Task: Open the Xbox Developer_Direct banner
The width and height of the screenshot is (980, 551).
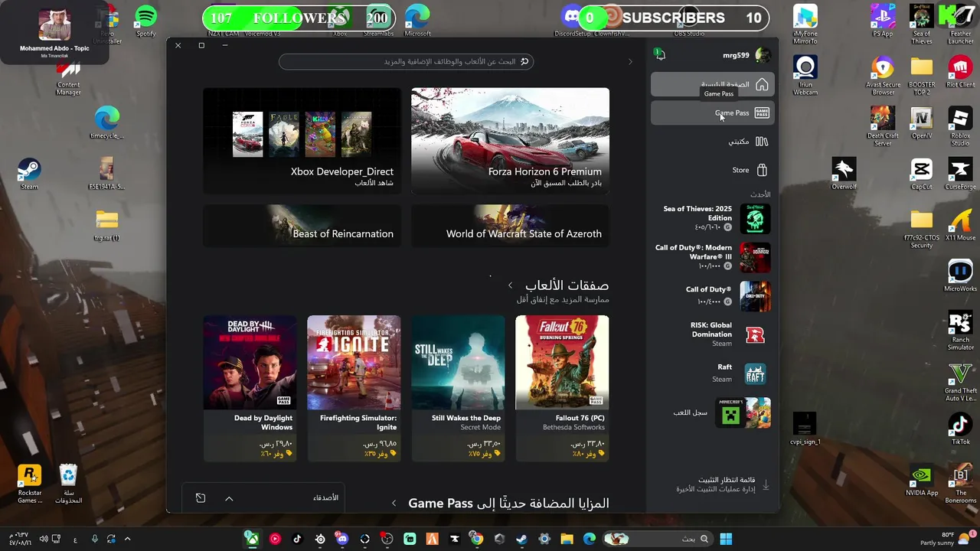Action: [x=302, y=140]
